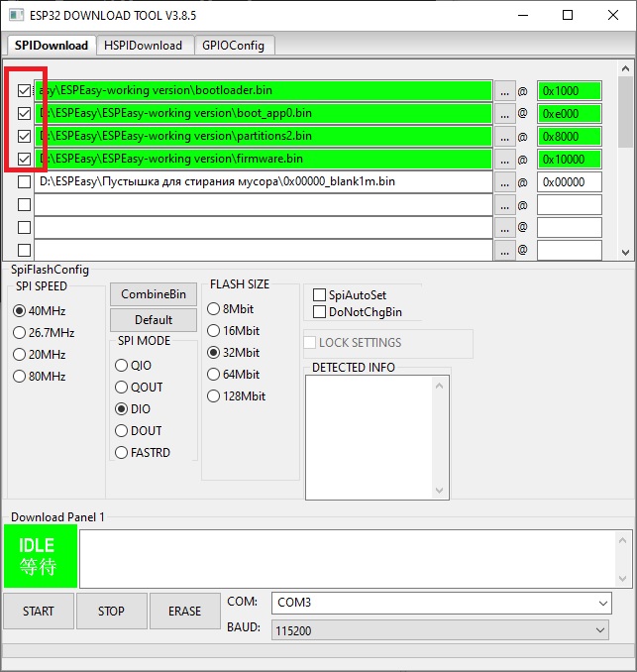Uncheck the partitions2.bin checkbox

[24, 137]
